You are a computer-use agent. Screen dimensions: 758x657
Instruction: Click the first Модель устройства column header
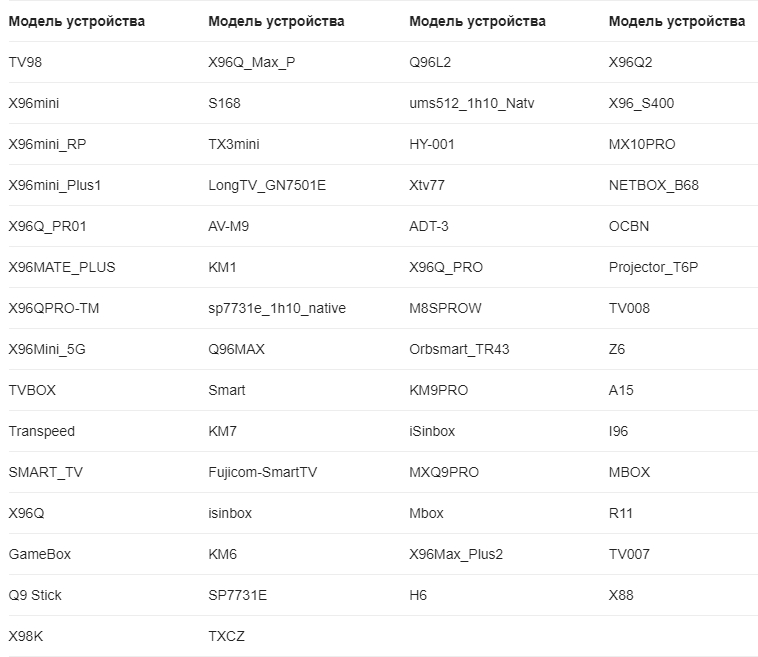coord(76,21)
